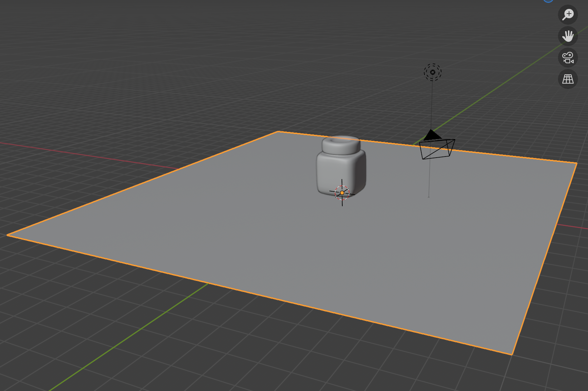Viewport: 588px width, 391px height.
Task: Click the plane's leftmost orange corner
Action: tap(8, 235)
